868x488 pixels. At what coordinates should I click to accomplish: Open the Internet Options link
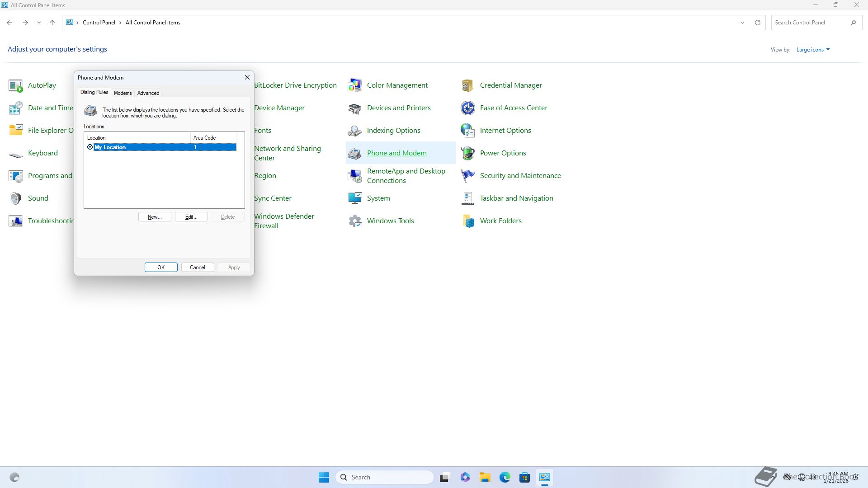tap(505, 131)
